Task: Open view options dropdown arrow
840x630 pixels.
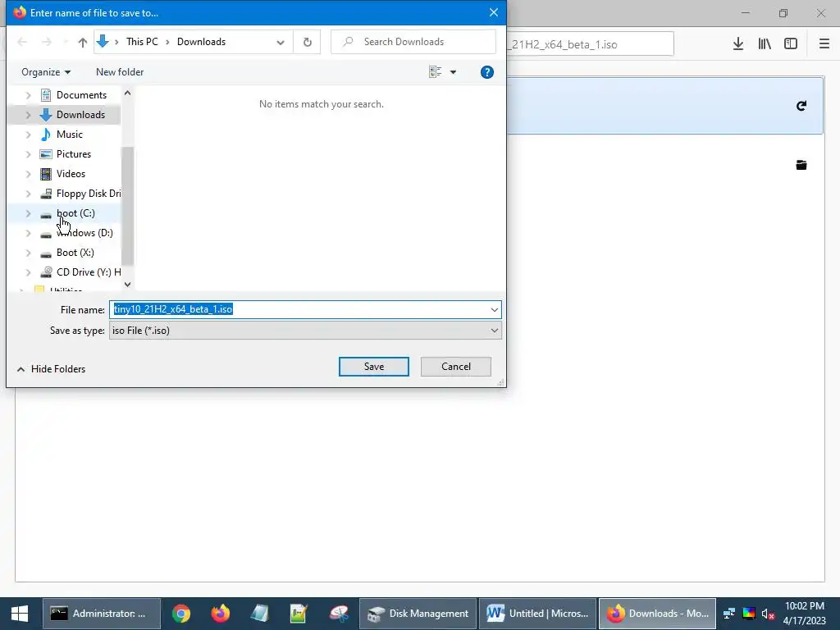Action: pyautogui.click(x=453, y=72)
